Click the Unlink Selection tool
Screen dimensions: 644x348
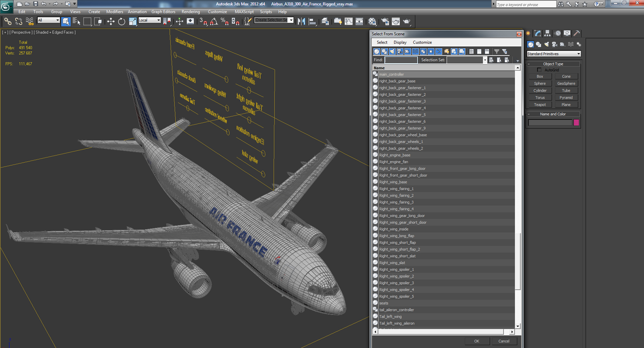tap(19, 21)
